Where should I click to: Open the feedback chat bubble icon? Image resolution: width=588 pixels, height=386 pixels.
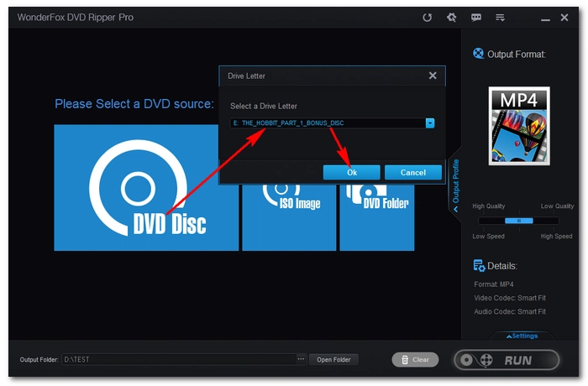(x=476, y=18)
